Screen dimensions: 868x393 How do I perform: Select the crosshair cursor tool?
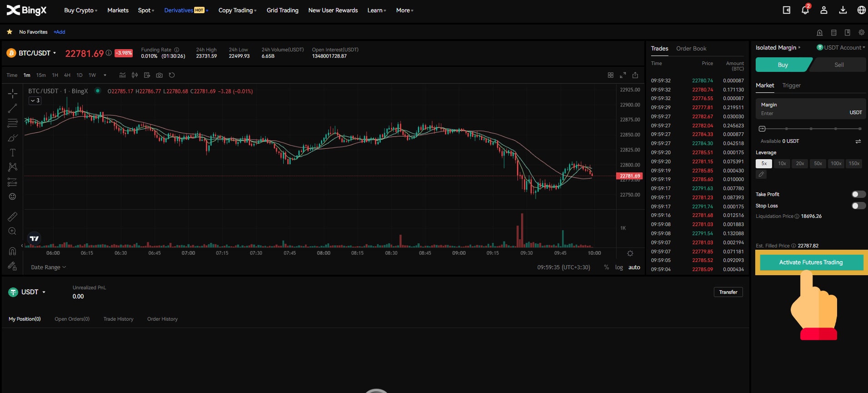(x=13, y=93)
